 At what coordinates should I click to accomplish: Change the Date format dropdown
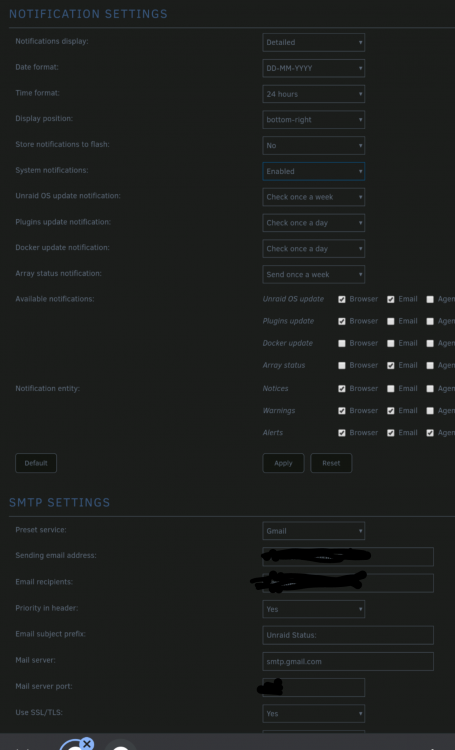313,68
